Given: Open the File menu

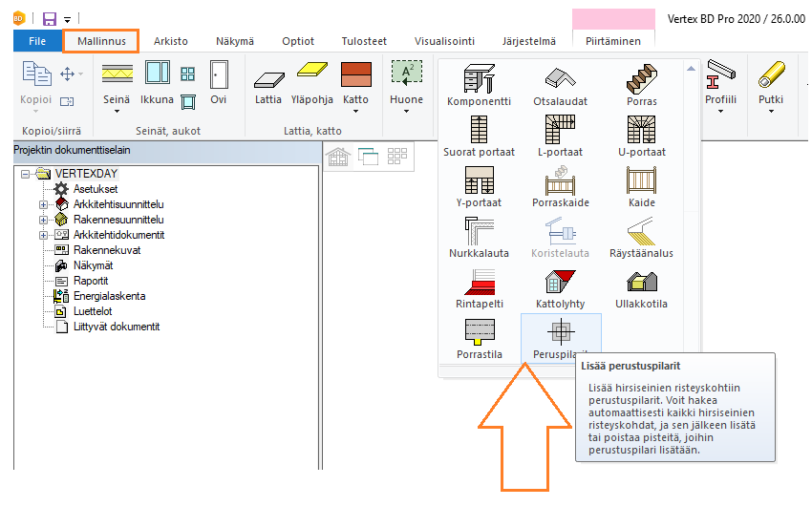Looking at the screenshot, I should pos(37,41).
